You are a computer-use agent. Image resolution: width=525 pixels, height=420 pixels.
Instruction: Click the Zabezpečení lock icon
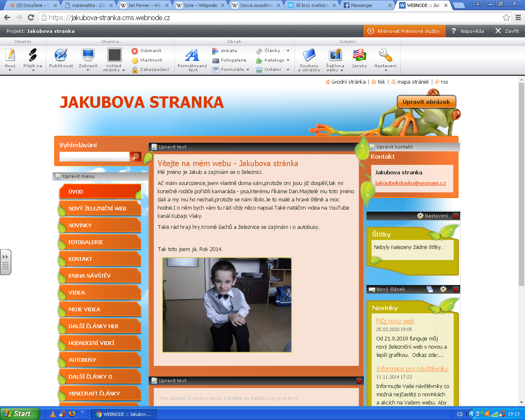coord(135,69)
